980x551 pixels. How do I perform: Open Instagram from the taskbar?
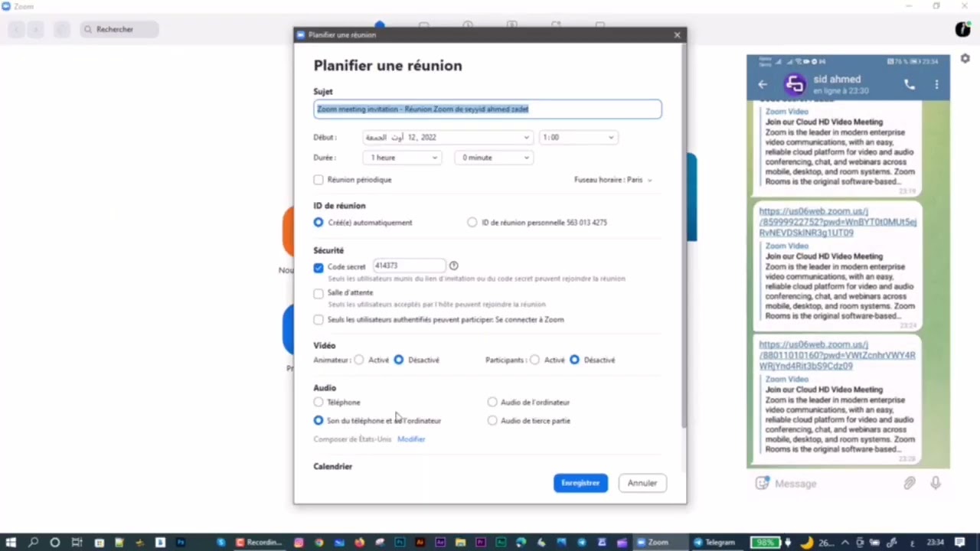299,543
